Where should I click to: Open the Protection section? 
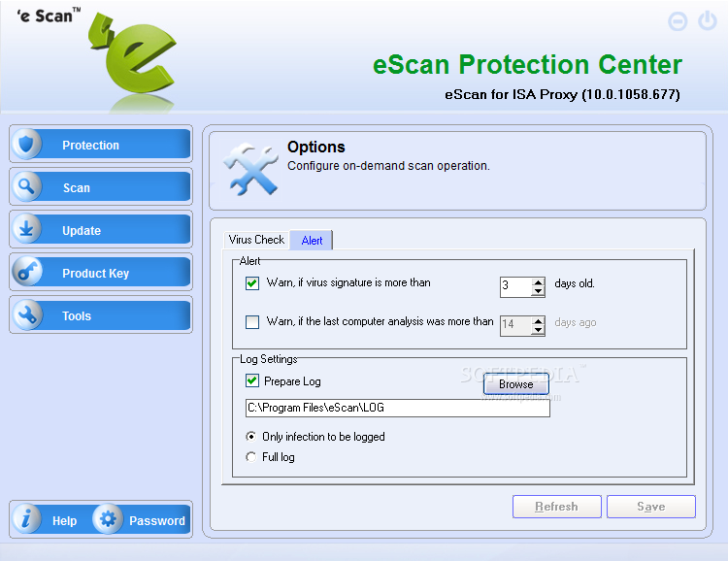(101, 145)
